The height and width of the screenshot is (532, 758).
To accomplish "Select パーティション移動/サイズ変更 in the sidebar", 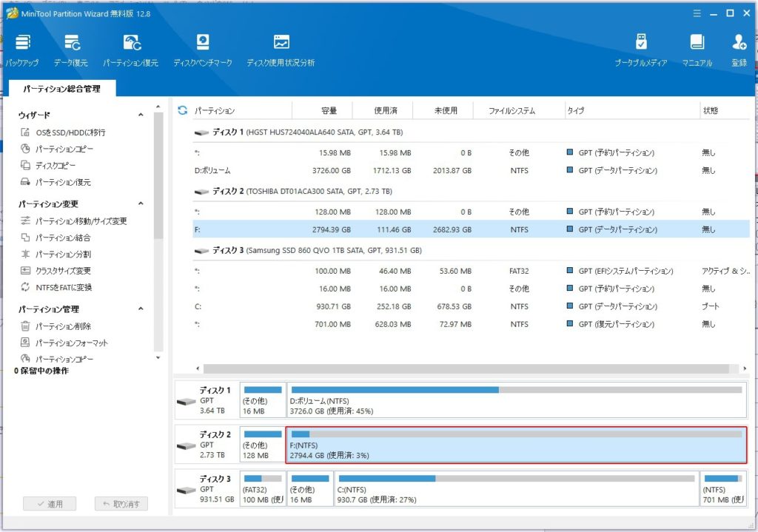I will (81, 221).
